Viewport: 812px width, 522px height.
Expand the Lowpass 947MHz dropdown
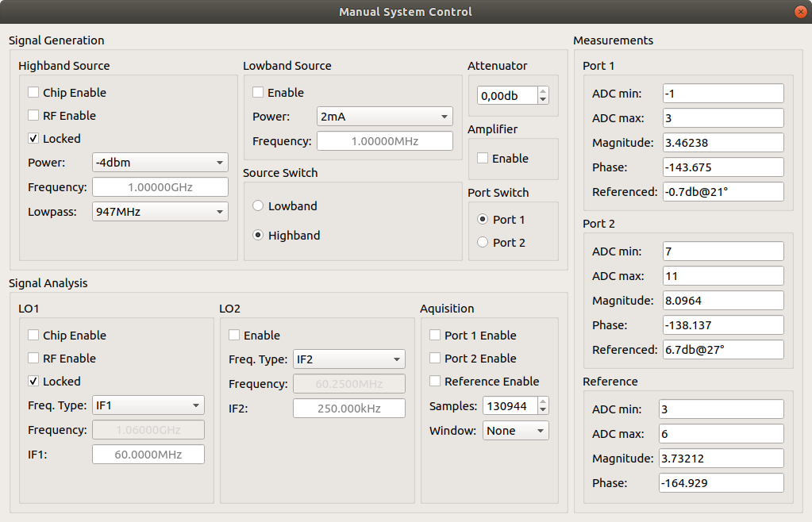coord(160,212)
